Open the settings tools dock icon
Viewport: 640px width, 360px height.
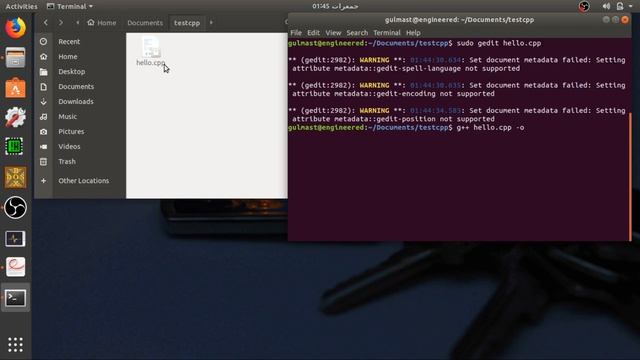point(16,117)
